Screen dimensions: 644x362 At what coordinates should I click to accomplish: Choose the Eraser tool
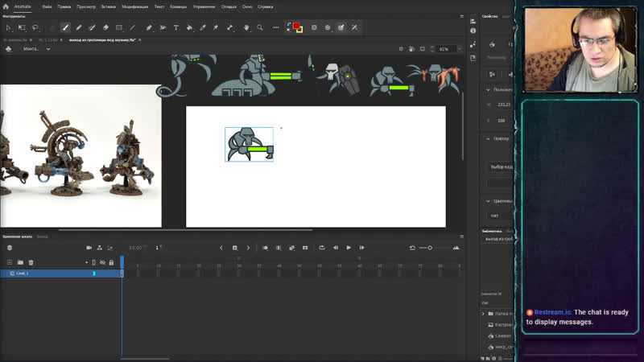click(x=105, y=27)
